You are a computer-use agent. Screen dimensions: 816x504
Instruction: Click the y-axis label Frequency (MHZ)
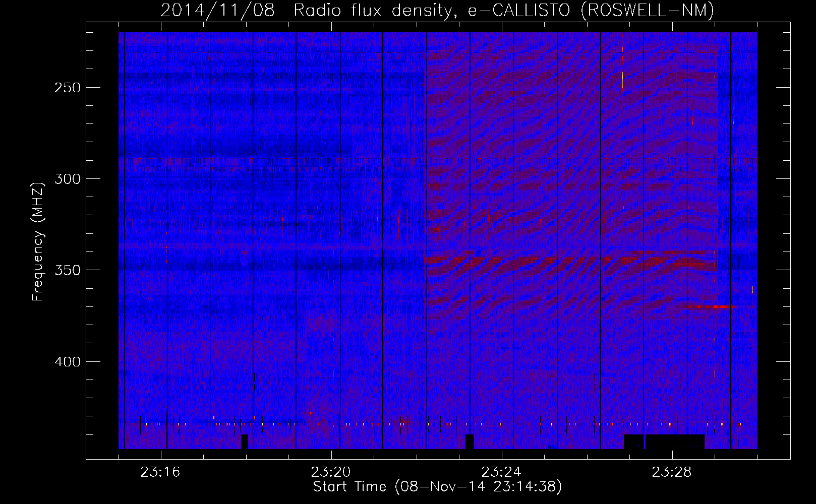[x=38, y=241]
